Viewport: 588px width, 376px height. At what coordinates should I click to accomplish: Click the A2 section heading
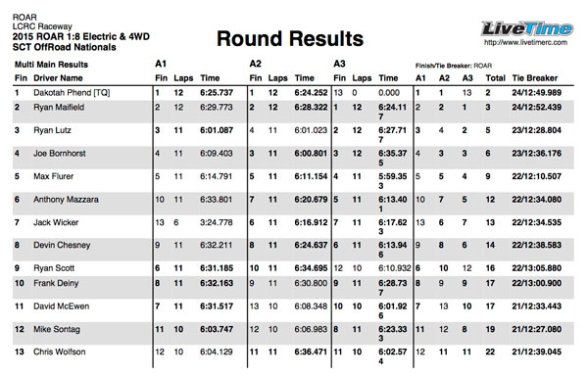click(255, 64)
